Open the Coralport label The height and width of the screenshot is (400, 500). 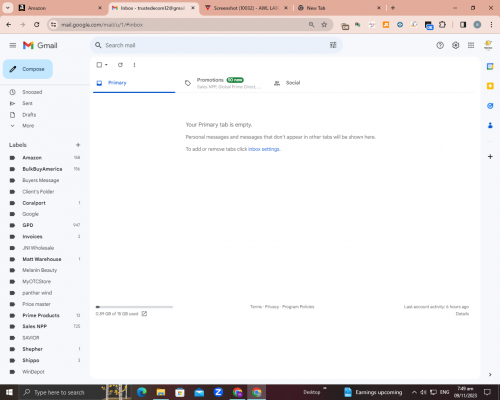pos(34,203)
